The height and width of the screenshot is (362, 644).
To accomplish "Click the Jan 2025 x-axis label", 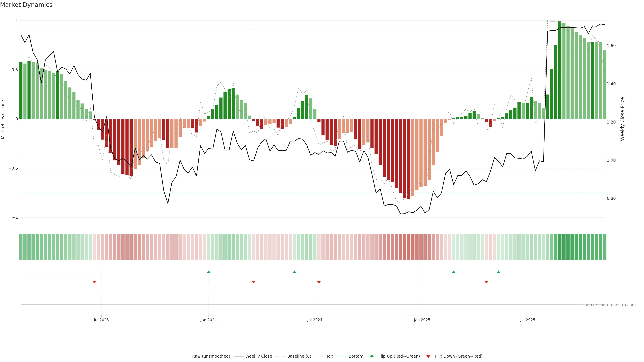I will (x=422, y=320).
